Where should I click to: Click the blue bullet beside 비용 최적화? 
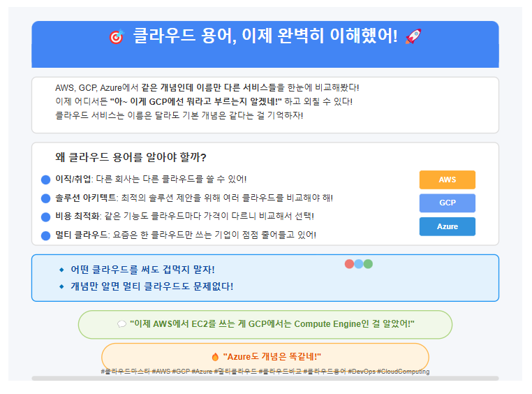pyautogui.click(x=46, y=217)
